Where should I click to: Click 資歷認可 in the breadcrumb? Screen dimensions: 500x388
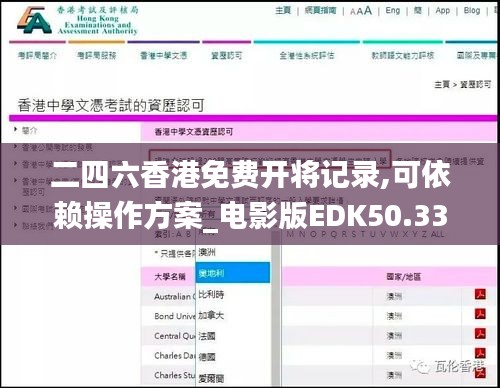[476, 85]
